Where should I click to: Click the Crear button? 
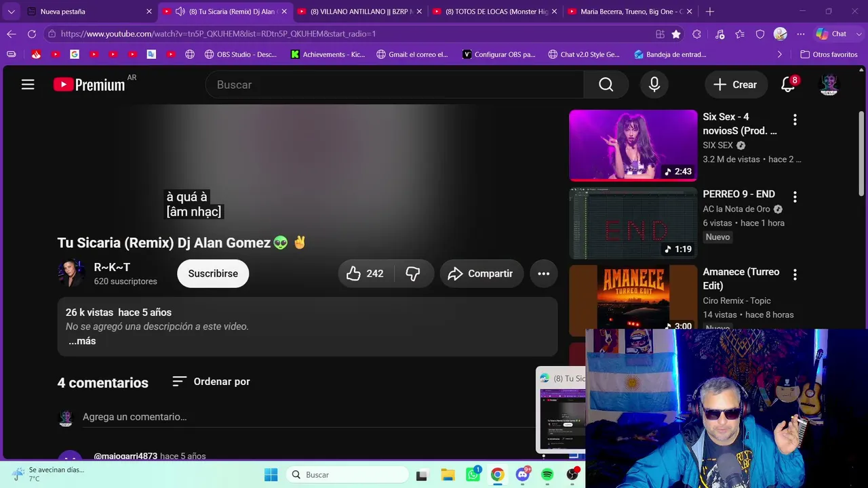coord(736,85)
